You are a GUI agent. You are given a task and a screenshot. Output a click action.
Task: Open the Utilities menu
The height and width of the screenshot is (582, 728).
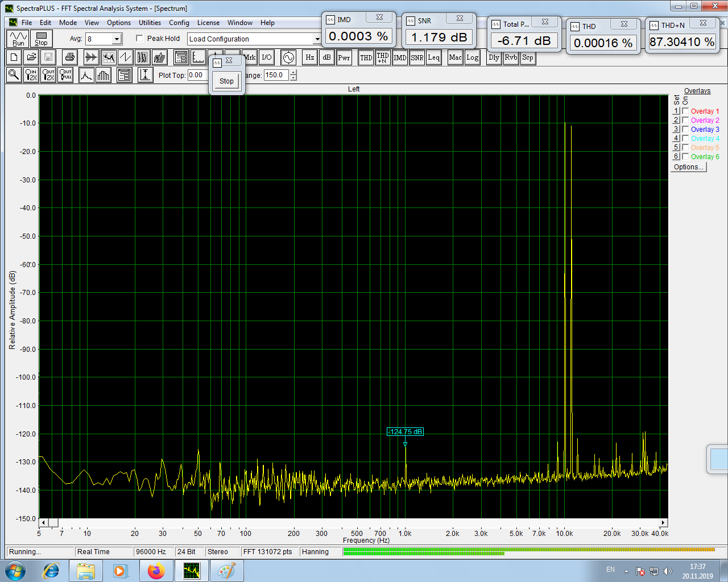point(150,23)
